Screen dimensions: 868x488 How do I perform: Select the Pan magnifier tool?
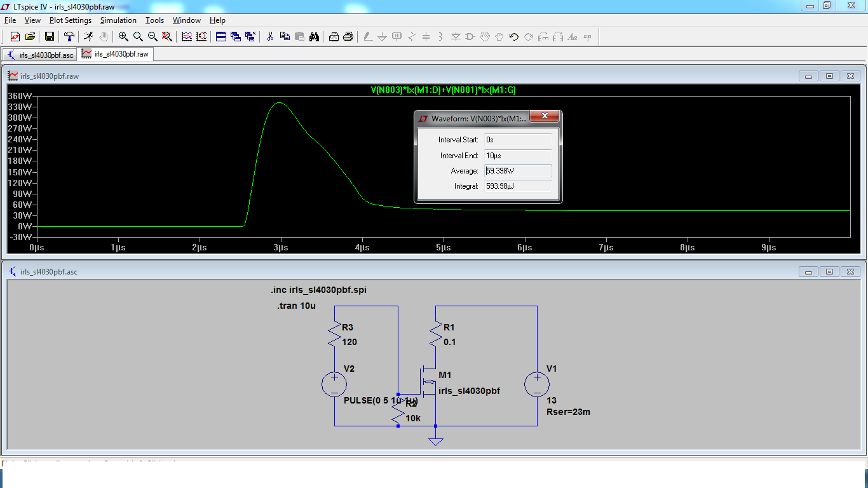[138, 37]
